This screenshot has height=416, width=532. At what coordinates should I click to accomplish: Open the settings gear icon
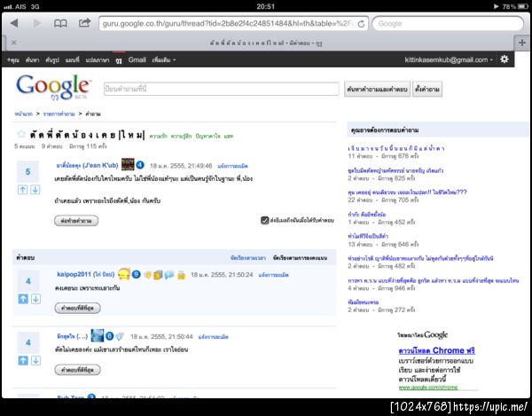click(x=505, y=59)
